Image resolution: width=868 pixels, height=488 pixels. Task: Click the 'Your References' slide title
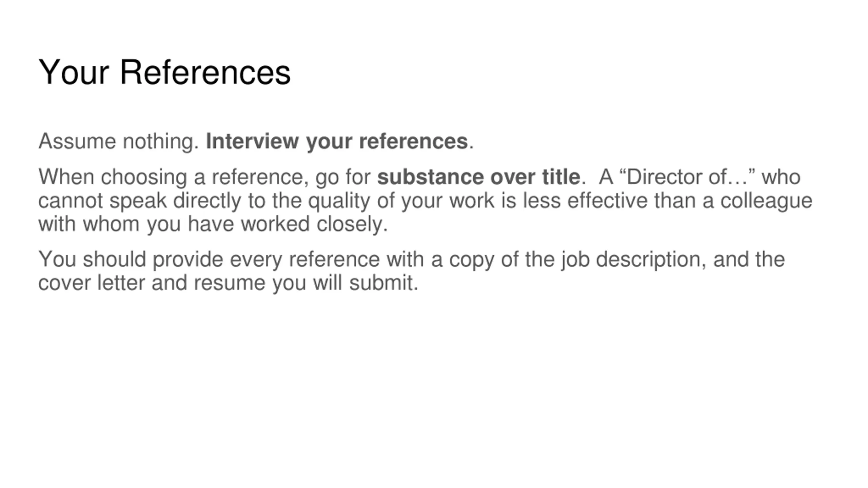[x=164, y=72]
